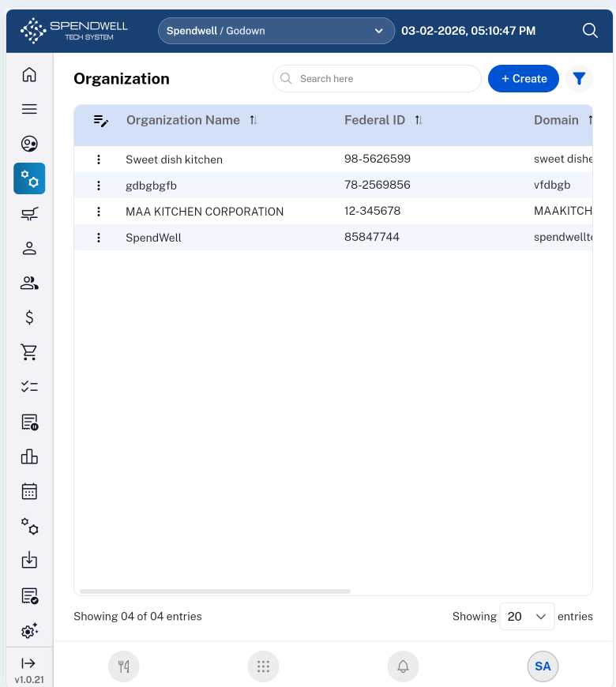Viewport: 616px width, 687px height.
Task: Open row menu for MAA KITCHEN CORPORATION
Action: [x=99, y=212]
